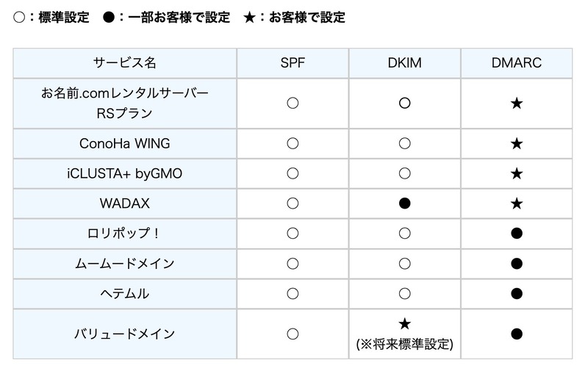Click the star in バリュードメイン's DKIM cell
This screenshot has height=374, width=588.
404,324
